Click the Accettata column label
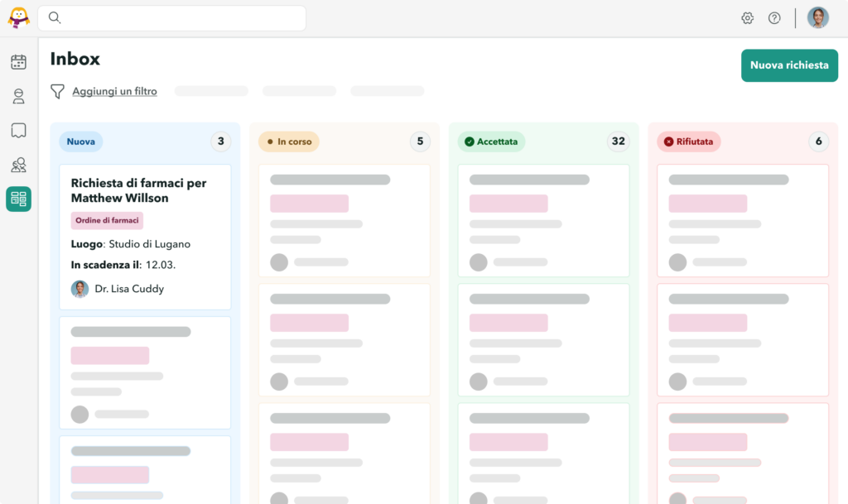The width and height of the screenshot is (848, 504). click(491, 142)
